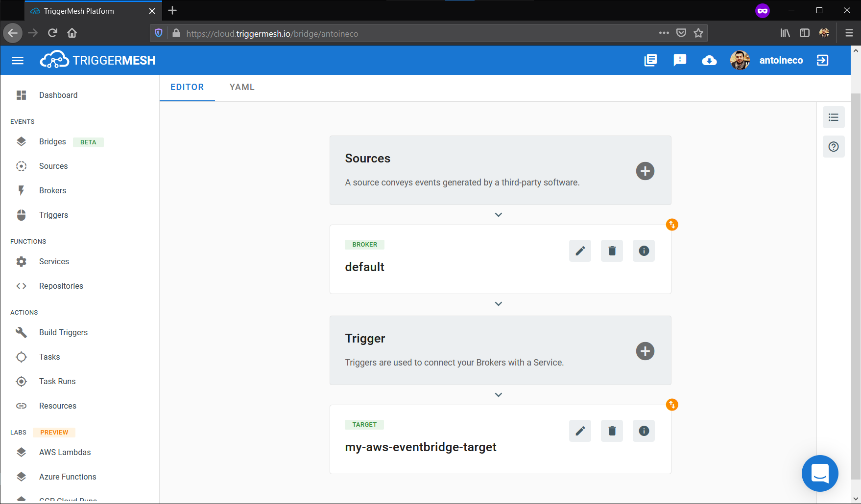The width and height of the screenshot is (861, 504).
Task: Bookmark this page with star icon
Action: [x=698, y=33]
